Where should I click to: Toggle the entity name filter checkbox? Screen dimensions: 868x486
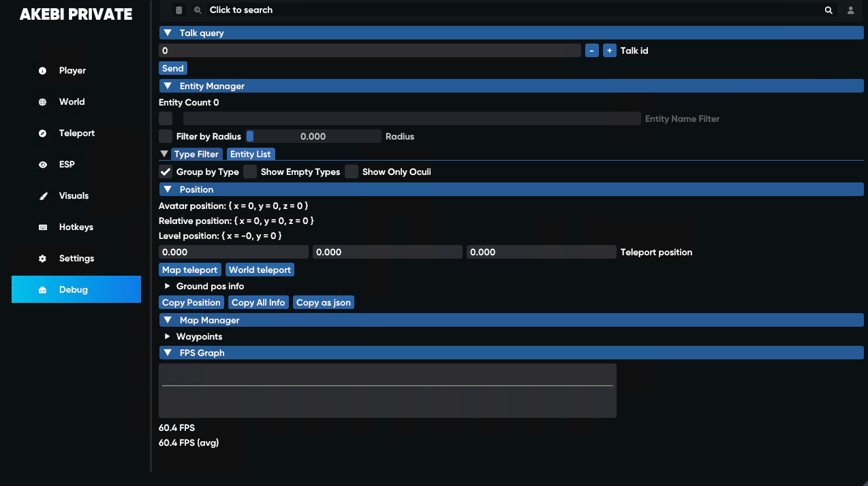click(166, 118)
